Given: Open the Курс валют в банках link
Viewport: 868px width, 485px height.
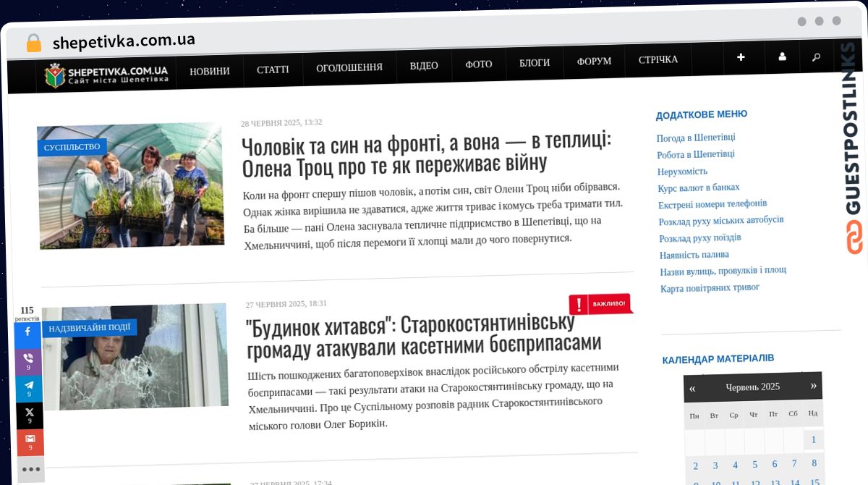Looking at the screenshot, I should click(x=699, y=187).
